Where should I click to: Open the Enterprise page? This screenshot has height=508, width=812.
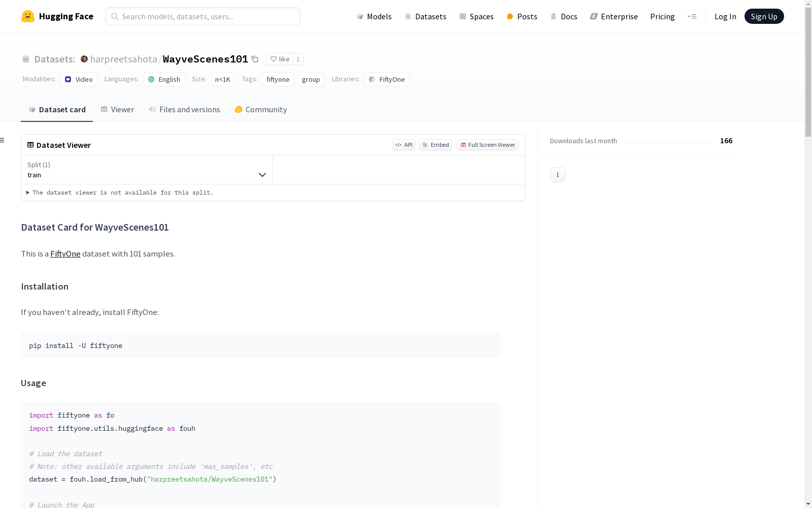[x=614, y=16]
